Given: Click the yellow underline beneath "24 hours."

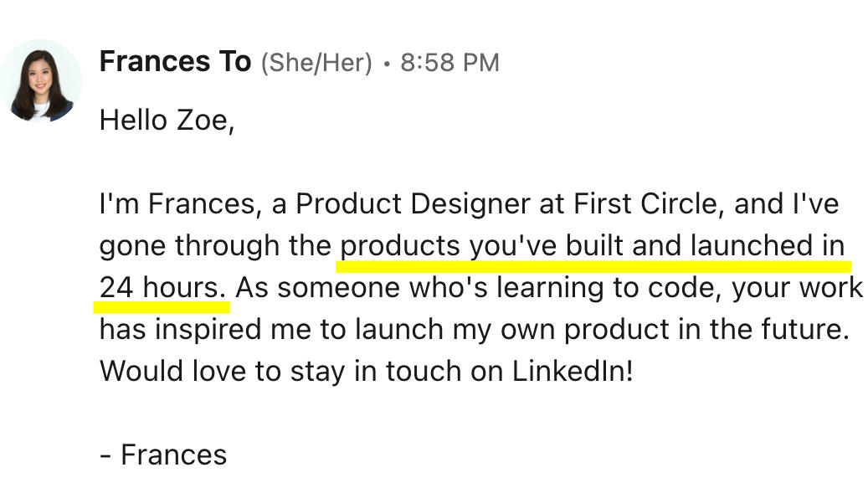Looking at the screenshot, I should (161, 306).
